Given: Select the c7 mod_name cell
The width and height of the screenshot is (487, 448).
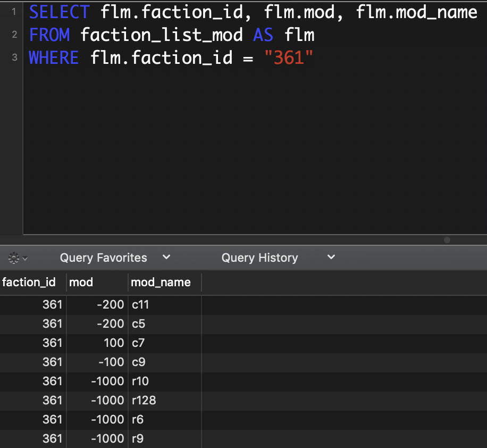Looking at the screenshot, I should click(138, 343).
